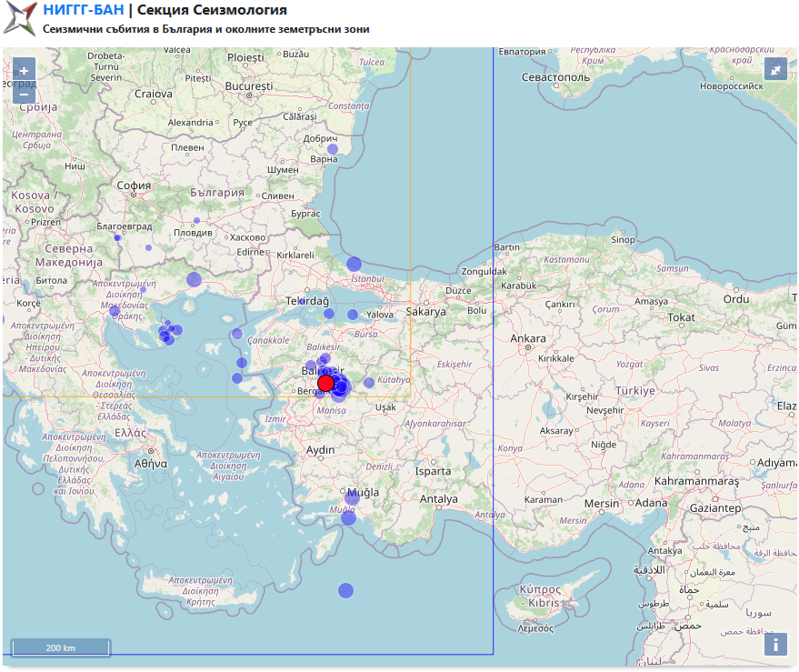Click the blue marker beside Kütahya
This screenshot has height=672, width=799.
[369, 383]
